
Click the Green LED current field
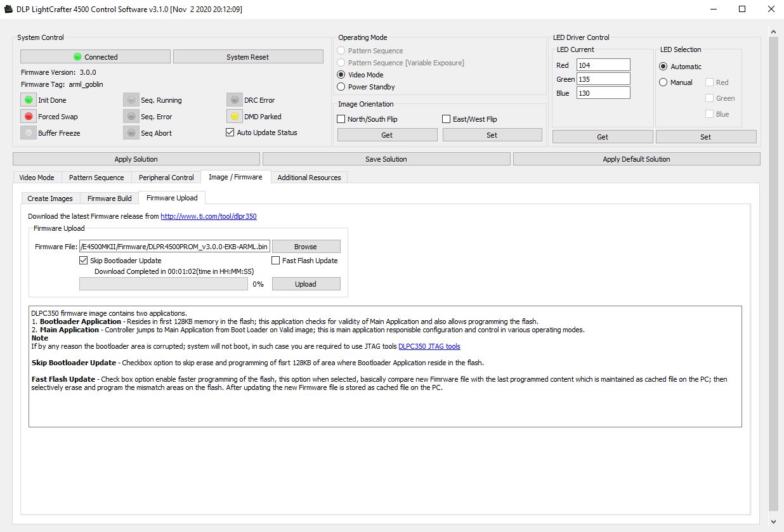(603, 79)
